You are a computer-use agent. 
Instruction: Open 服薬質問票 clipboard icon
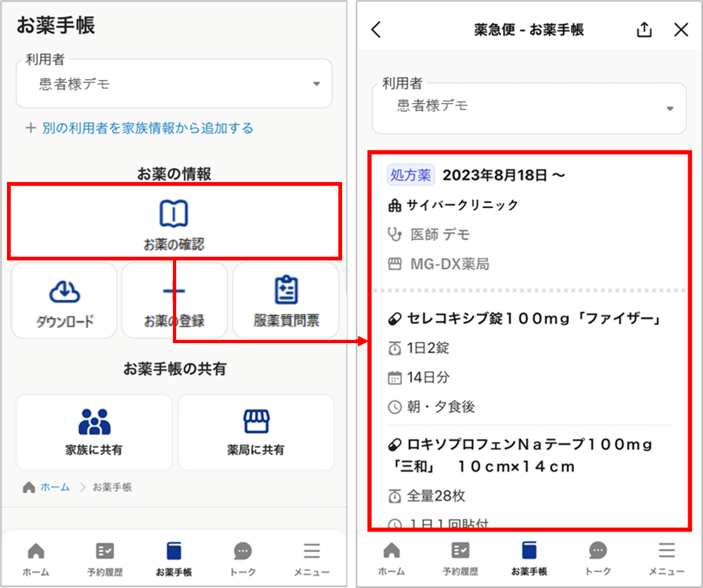pyautogui.click(x=286, y=291)
